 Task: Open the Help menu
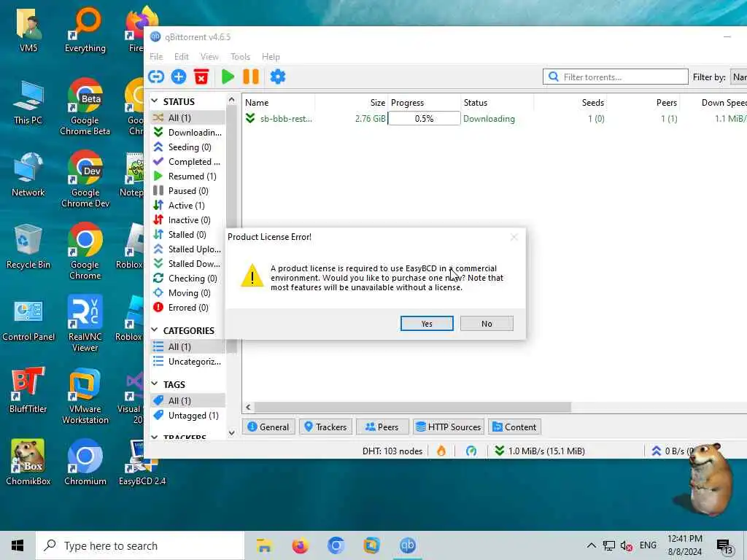[x=271, y=57]
